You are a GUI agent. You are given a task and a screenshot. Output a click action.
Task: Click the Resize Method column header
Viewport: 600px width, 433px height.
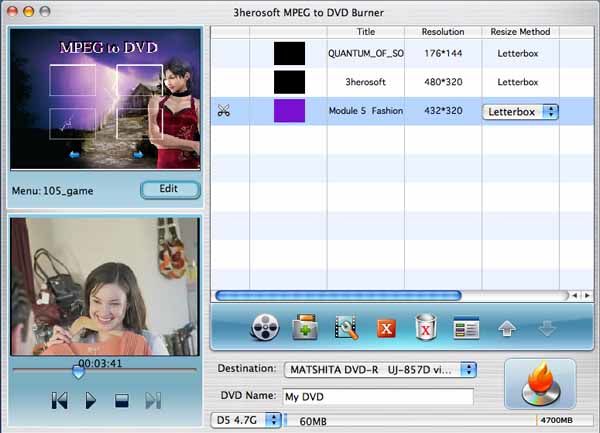(x=520, y=32)
